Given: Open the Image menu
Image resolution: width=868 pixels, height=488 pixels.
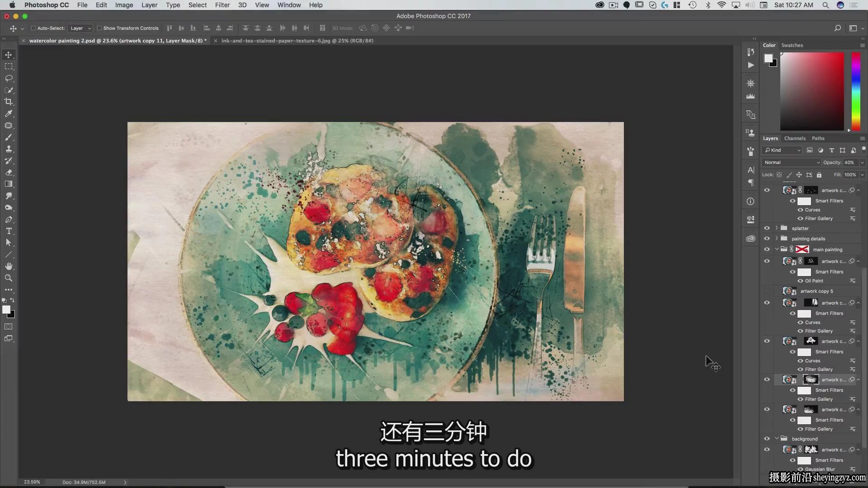Looking at the screenshot, I should coord(124,5).
